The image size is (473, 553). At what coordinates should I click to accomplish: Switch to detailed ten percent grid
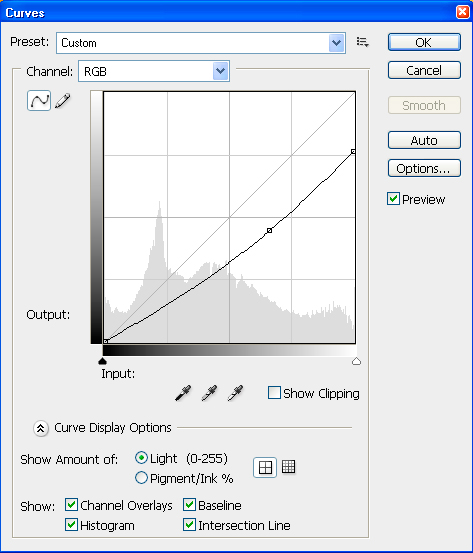[x=289, y=467]
